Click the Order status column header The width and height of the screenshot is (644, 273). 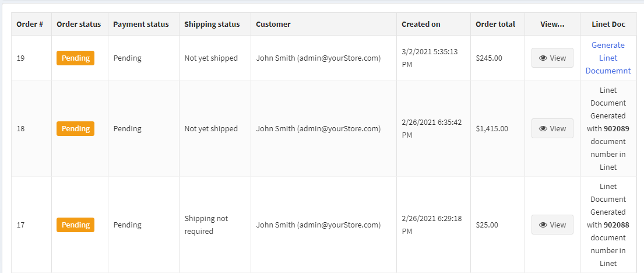click(x=80, y=24)
